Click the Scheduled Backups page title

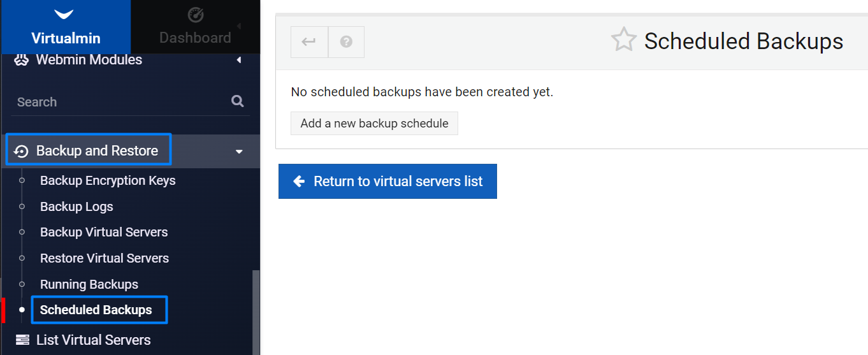(744, 41)
